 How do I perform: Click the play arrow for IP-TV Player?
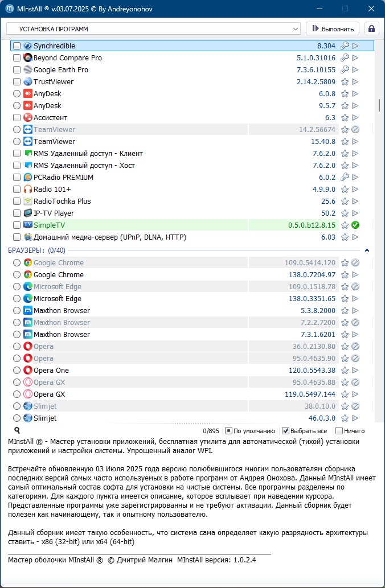[x=355, y=213]
